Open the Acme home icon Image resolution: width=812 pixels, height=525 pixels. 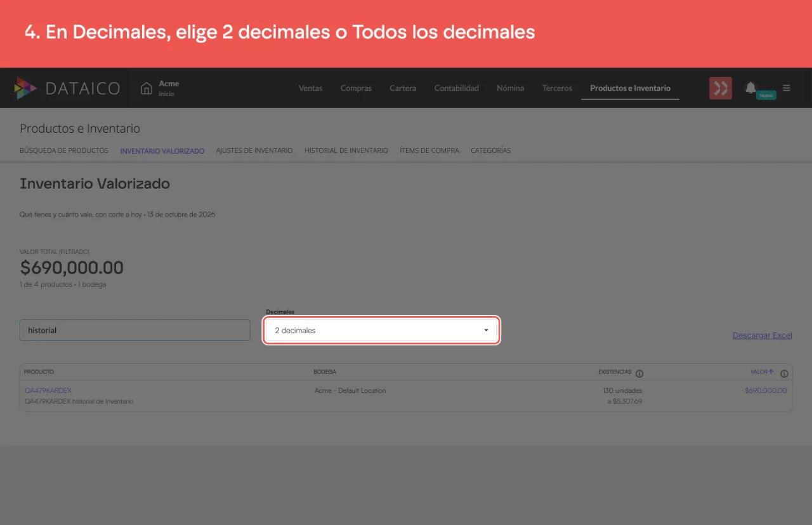click(147, 88)
